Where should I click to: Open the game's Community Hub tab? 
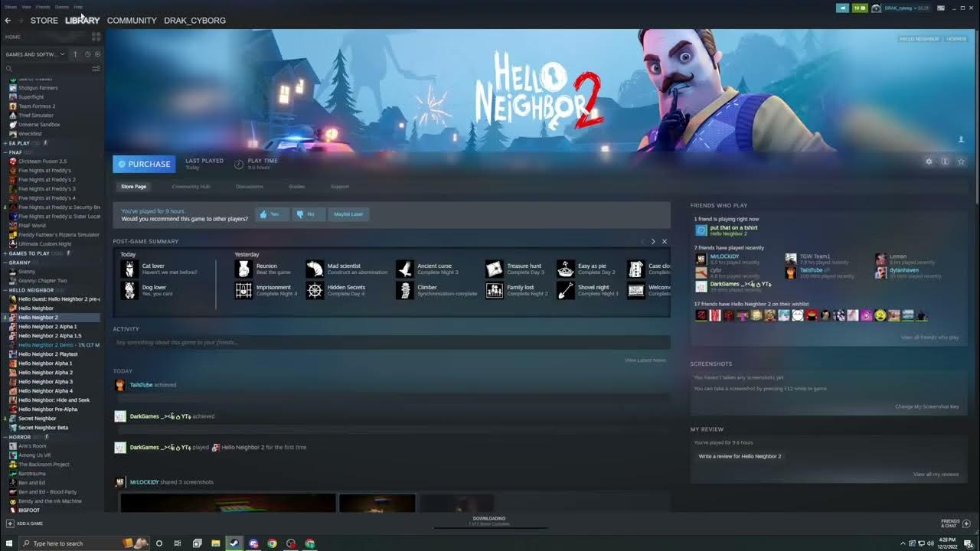coord(191,187)
